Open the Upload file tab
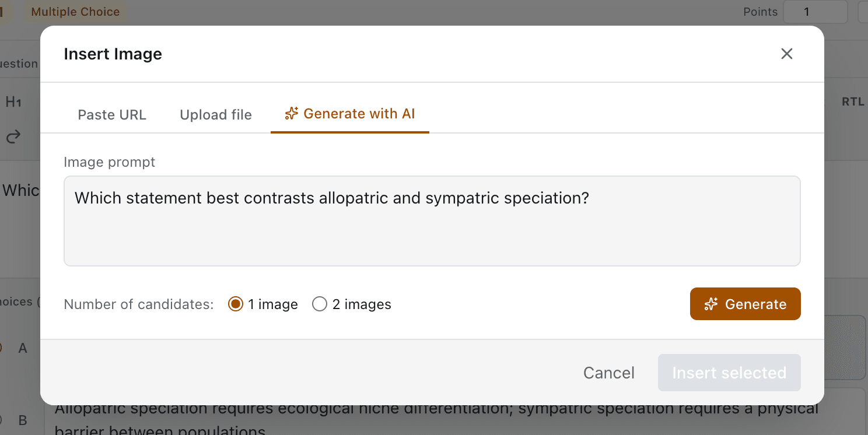 216,115
